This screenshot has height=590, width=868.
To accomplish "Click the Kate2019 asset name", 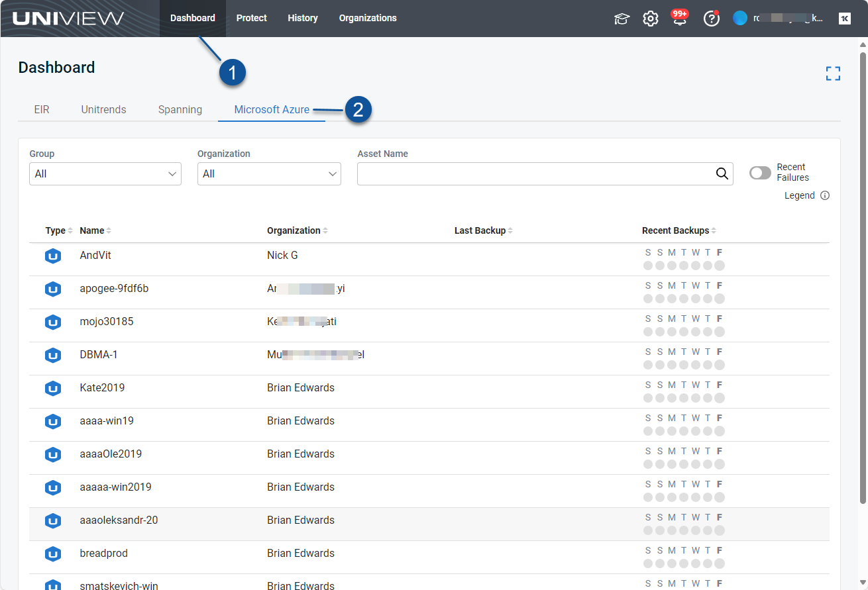I will click(x=102, y=388).
